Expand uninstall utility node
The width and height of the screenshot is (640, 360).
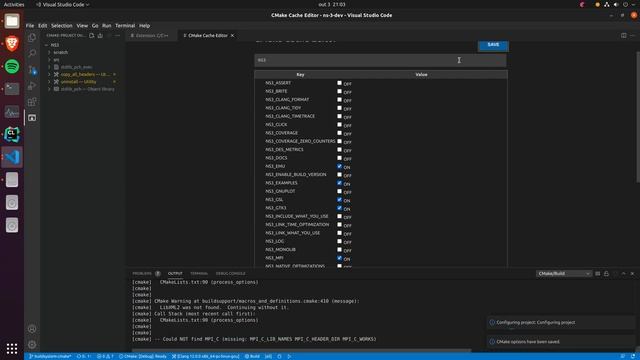49,82
